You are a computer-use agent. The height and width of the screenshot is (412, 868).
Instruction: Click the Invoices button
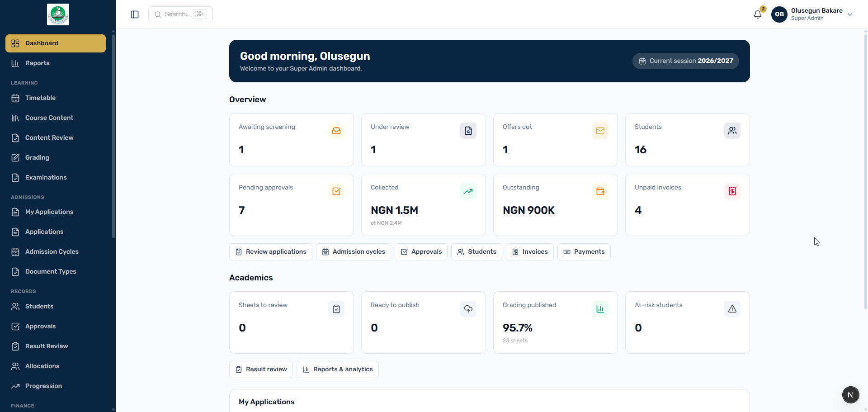pyautogui.click(x=530, y=252)
